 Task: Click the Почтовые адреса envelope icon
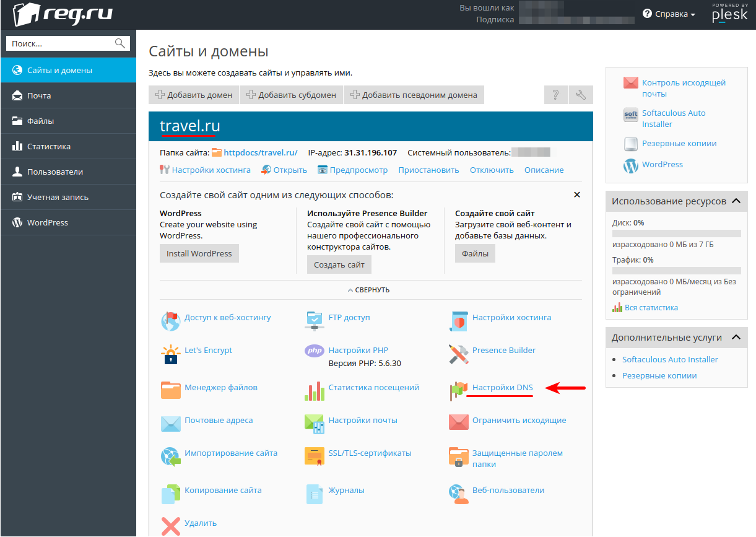pos(170,424)
